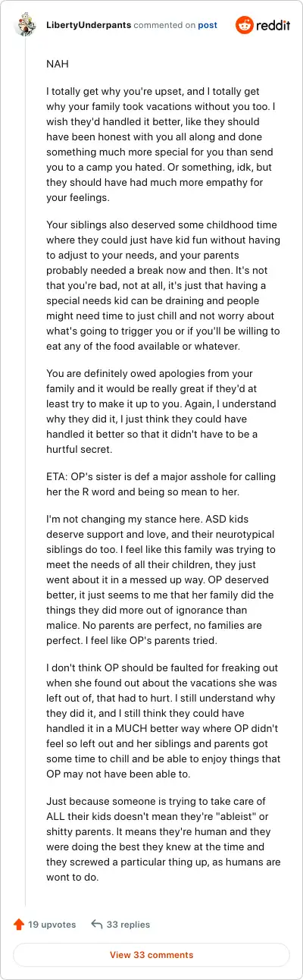The image size is (303, 980).
Task: Open the LibertyUnderpants username profile link
Action: (88, 25)
